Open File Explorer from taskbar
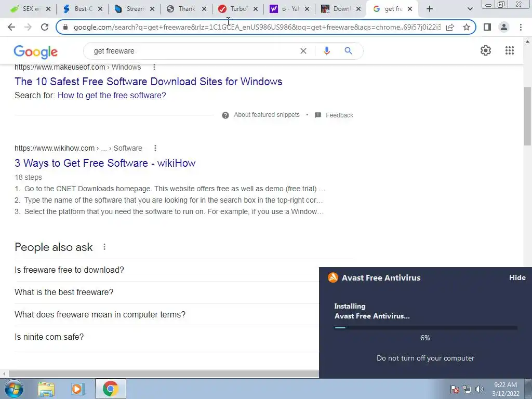The width and height of the screenshot is (532, 399). 46,389
